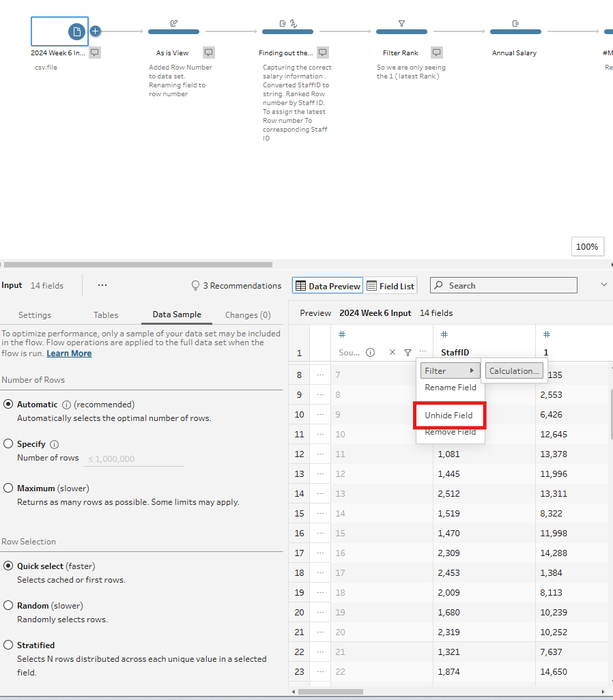Select Random row selection option

tap(8, 606)
